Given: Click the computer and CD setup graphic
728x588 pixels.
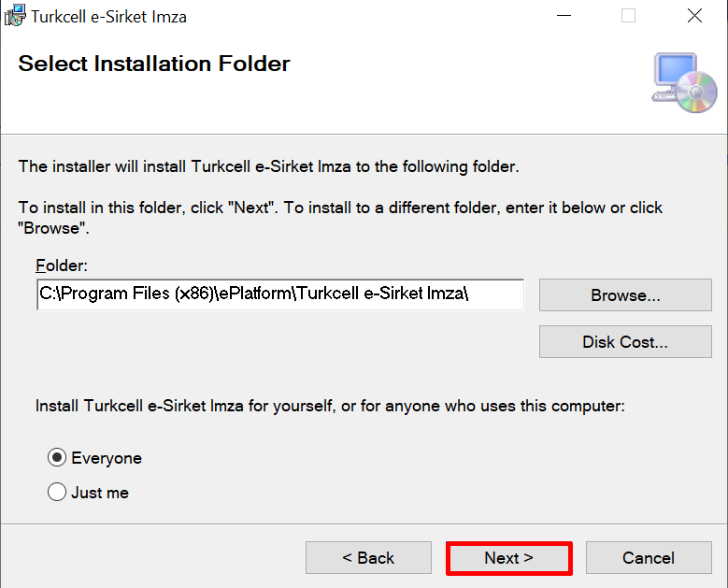Looking at the screenshot, I should click(684, 82).
